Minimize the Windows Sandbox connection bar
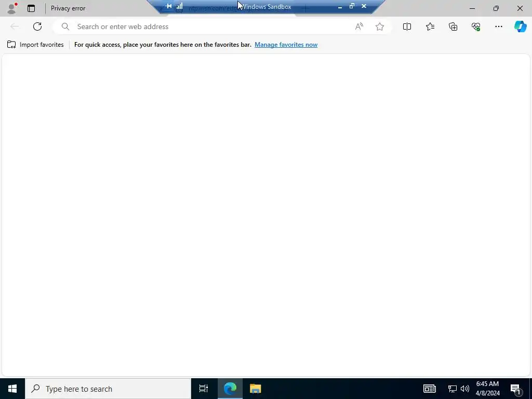The height and width of the screenshot is (399, 532). pos(340,6)
